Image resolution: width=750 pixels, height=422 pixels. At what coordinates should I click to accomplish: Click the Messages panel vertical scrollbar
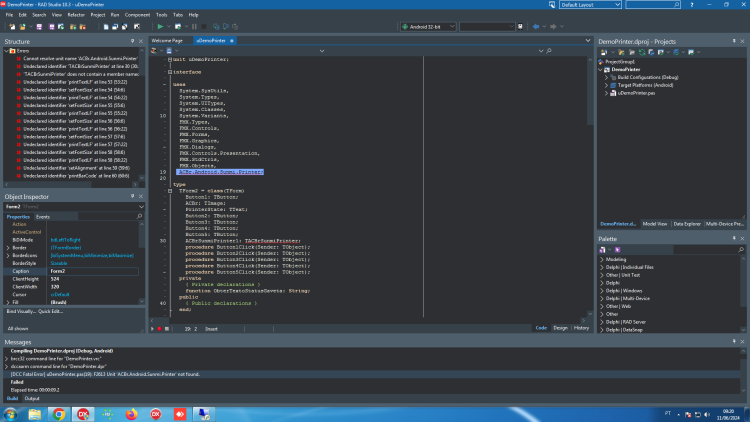pyautogui.click(x=743, y=371)
